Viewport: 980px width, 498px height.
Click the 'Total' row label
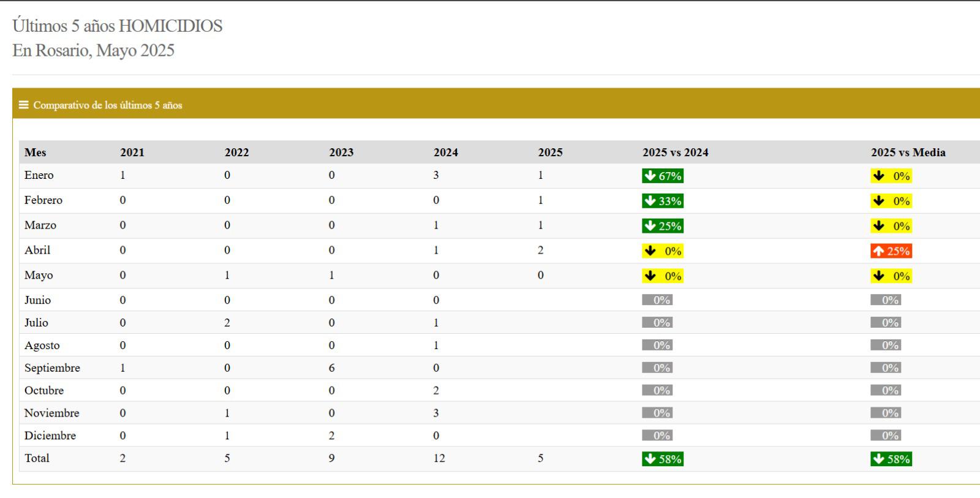coord(37,458)
